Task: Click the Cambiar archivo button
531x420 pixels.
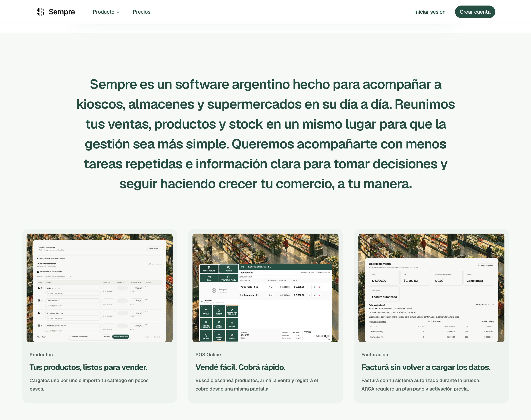Action: click(x=153, y=249)
